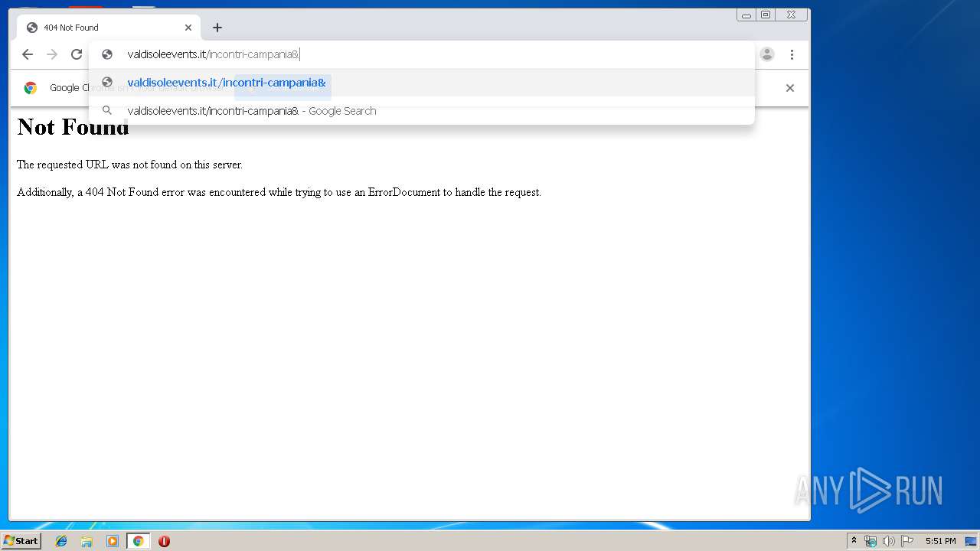The height and width of the screenshot is (551, 980).
Task: Click the globe icon in the address bar
Action: 107,54
